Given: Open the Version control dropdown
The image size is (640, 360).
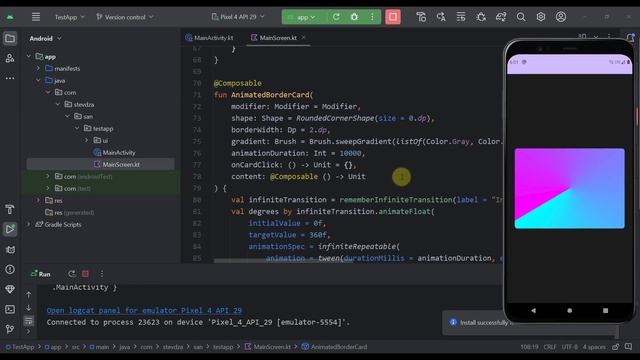Looking at the screenshot, I should point(125,17).
